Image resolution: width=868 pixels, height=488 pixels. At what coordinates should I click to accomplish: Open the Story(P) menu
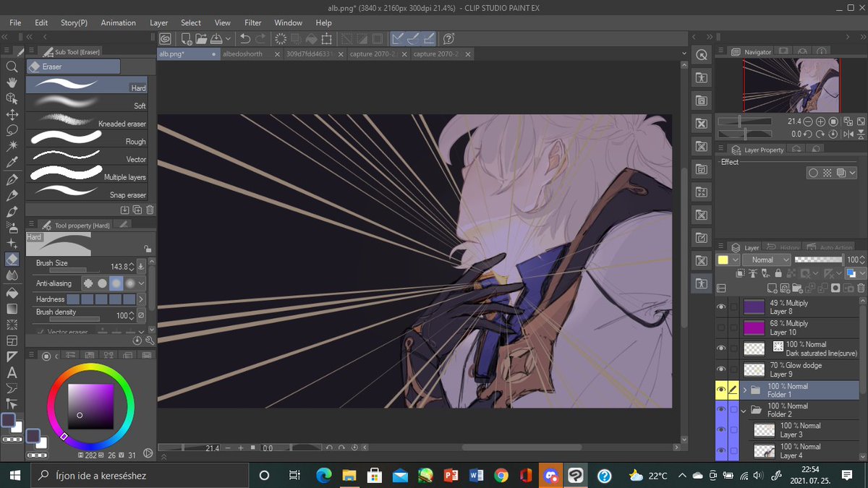(74, 23)
